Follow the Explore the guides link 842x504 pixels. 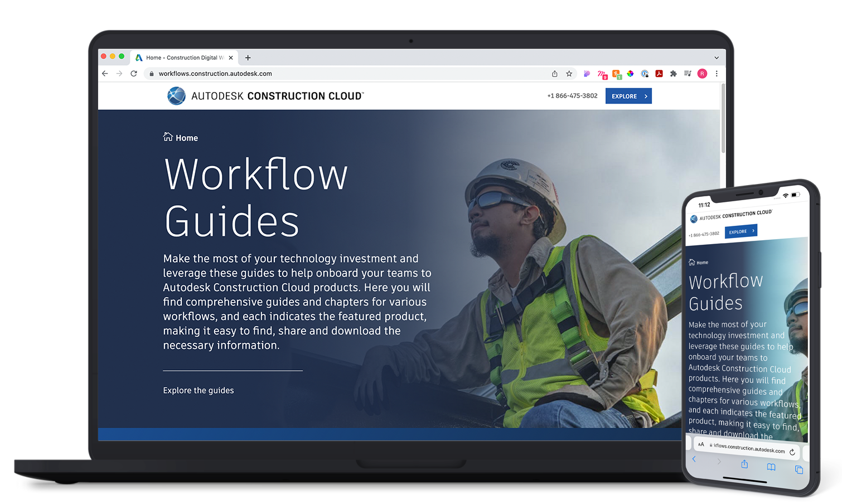199,390
